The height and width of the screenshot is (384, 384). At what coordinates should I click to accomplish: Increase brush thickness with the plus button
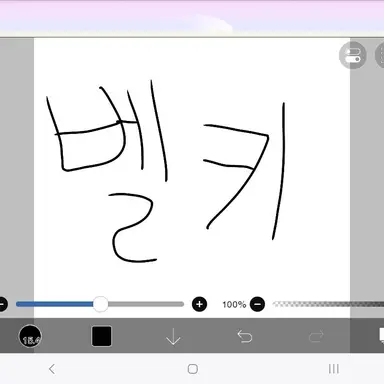[199, 304]
